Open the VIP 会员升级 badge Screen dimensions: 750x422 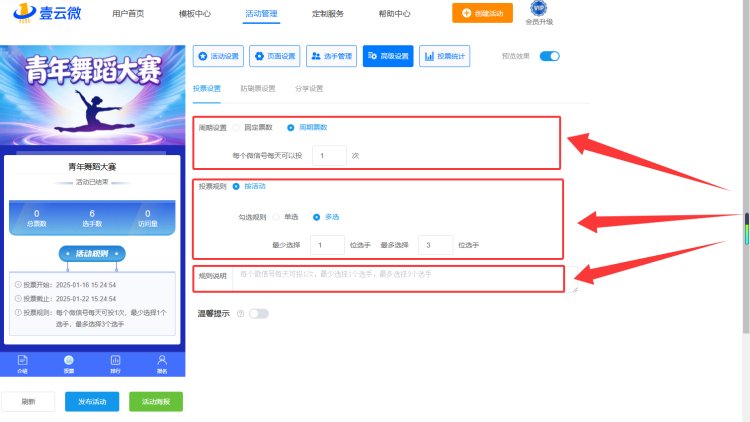[x=539, y=13]
